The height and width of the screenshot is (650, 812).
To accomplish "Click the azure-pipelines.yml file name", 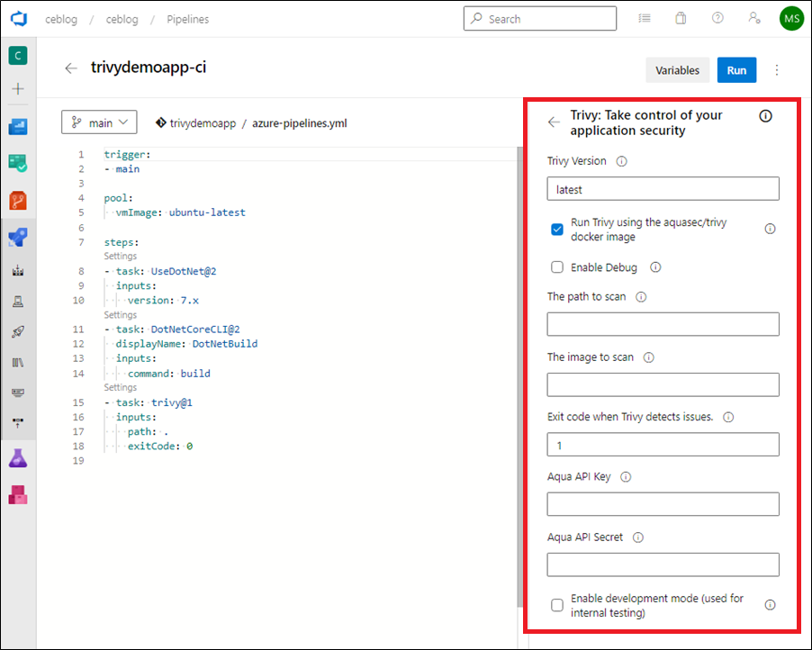I will point(299,123).
